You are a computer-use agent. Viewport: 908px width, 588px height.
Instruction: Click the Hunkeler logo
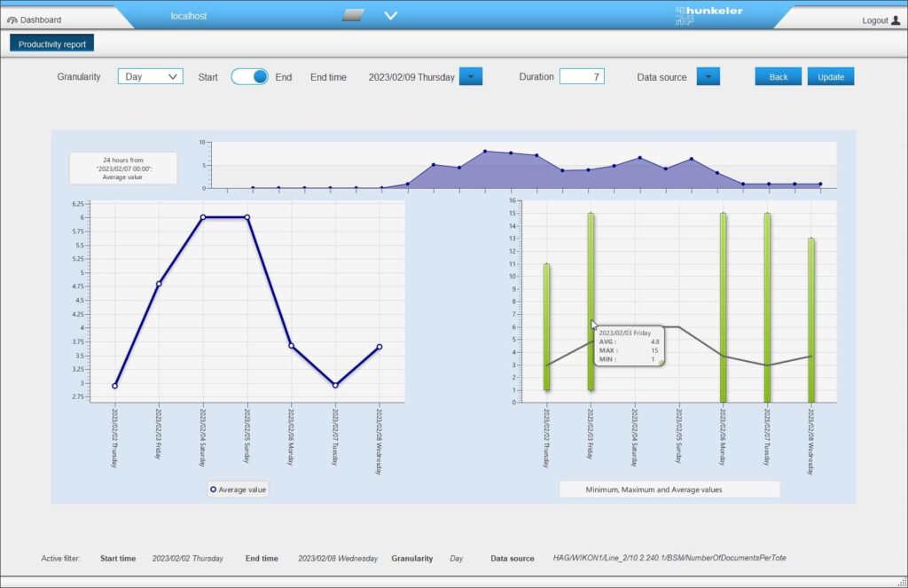708,15
